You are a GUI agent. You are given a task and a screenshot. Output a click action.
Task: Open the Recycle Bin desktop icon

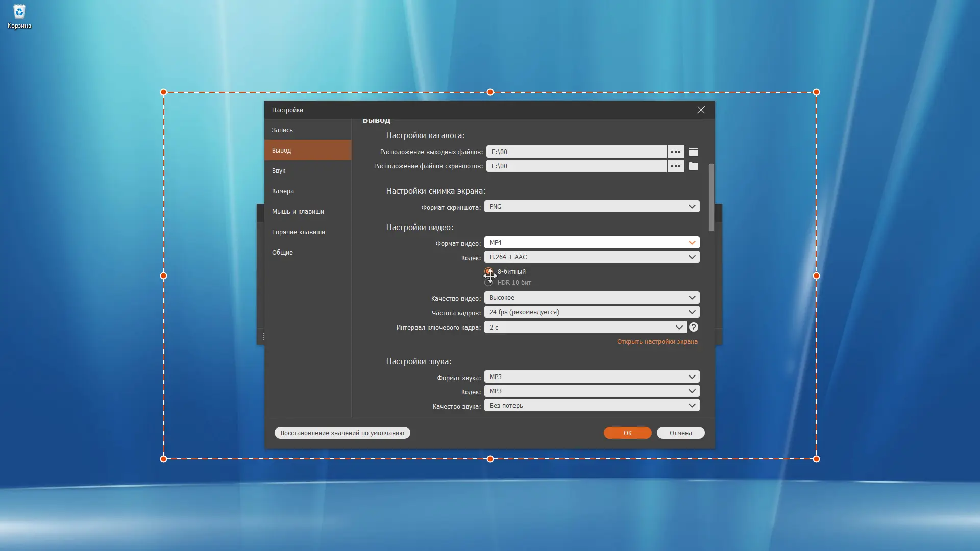click(19, 16)
